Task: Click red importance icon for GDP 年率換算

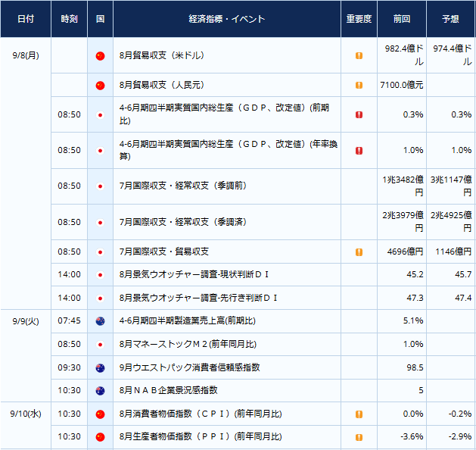Action: point(359,151)
